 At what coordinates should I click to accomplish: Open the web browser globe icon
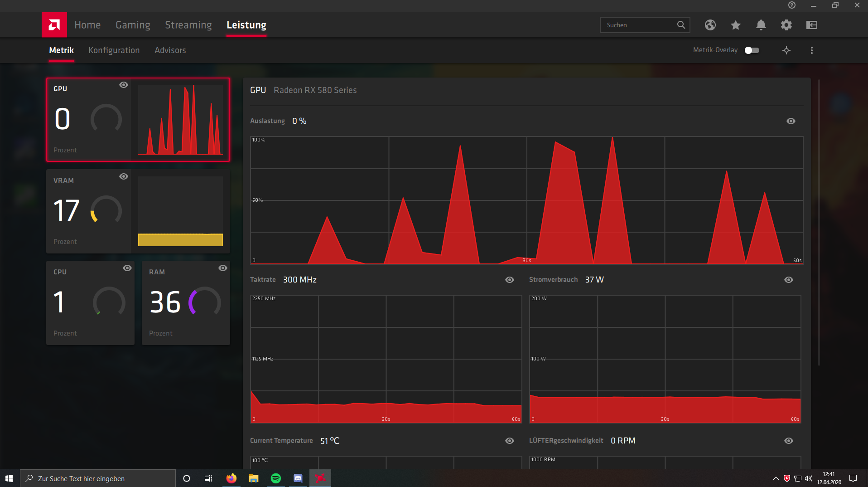pos(710,25)
